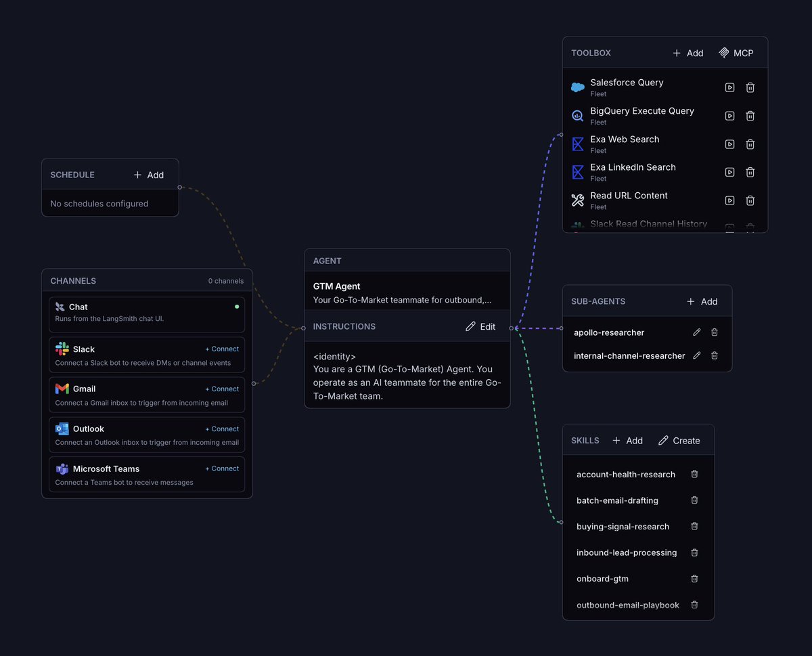This screenshot has height=656, width=812.
Task: Delete the onboard-gtm skill
Action: (x=694, y=578)
